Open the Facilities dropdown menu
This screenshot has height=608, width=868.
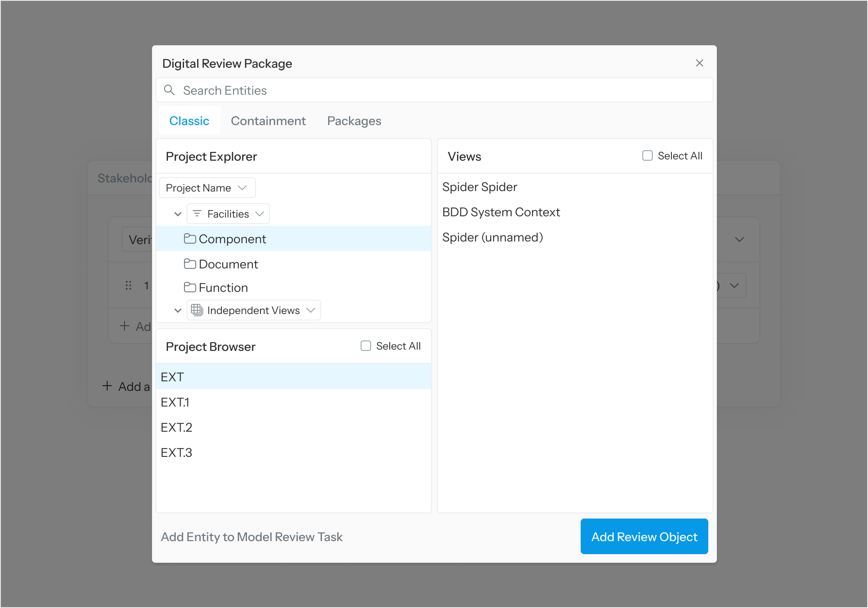tap(260, 214)
